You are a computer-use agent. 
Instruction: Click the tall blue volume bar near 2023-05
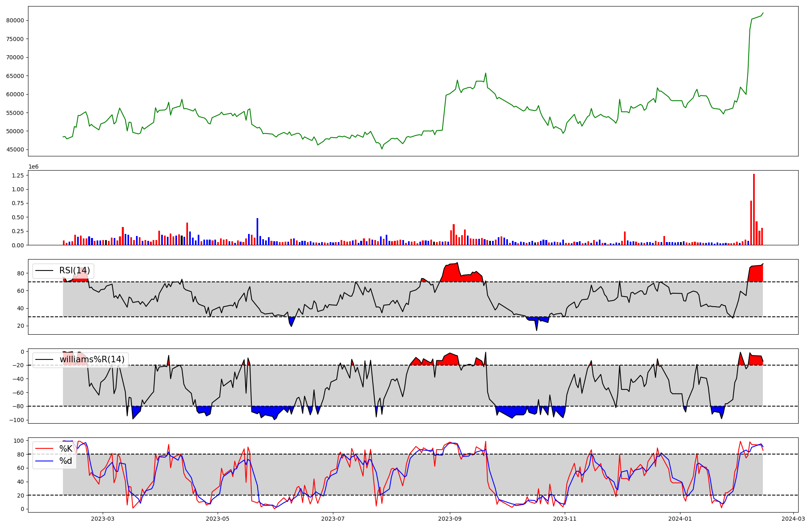[x=257, y=231]
